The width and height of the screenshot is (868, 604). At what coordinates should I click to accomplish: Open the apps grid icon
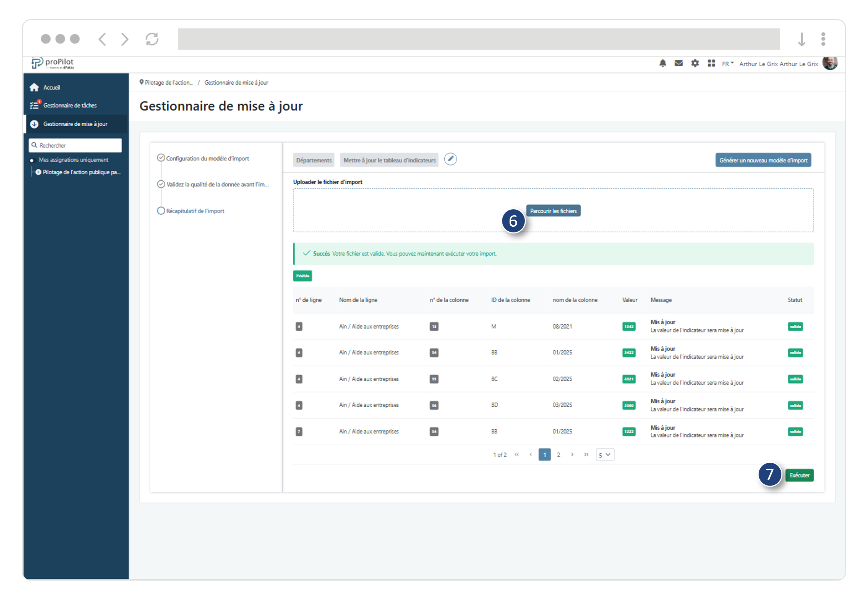coord(711,63)
